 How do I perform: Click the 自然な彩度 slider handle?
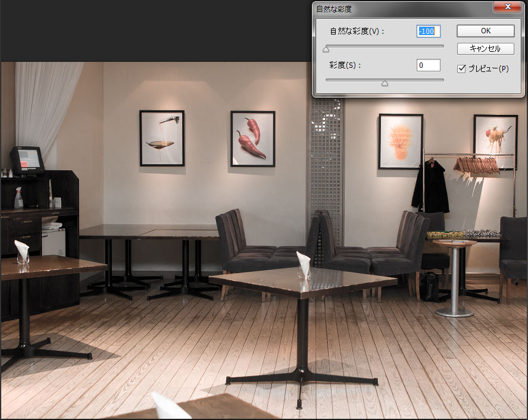[326, 49]
